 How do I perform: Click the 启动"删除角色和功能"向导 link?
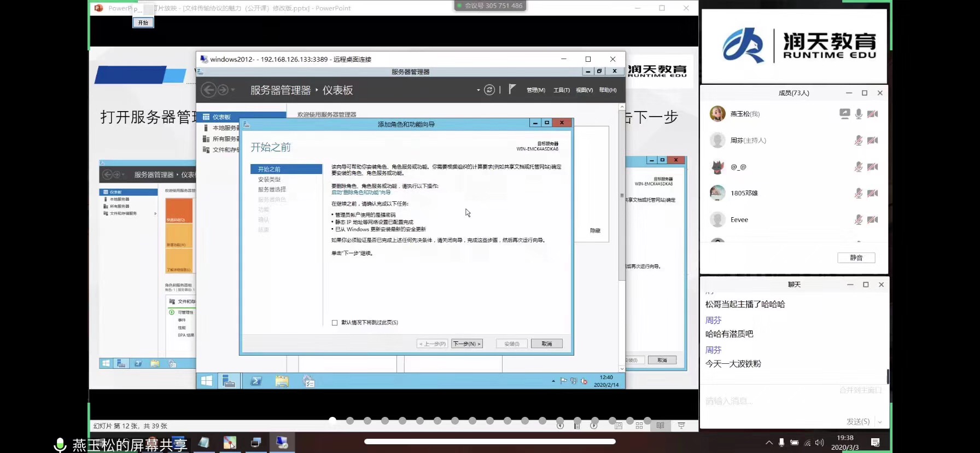pyautogui.click(x=361, y=193)
